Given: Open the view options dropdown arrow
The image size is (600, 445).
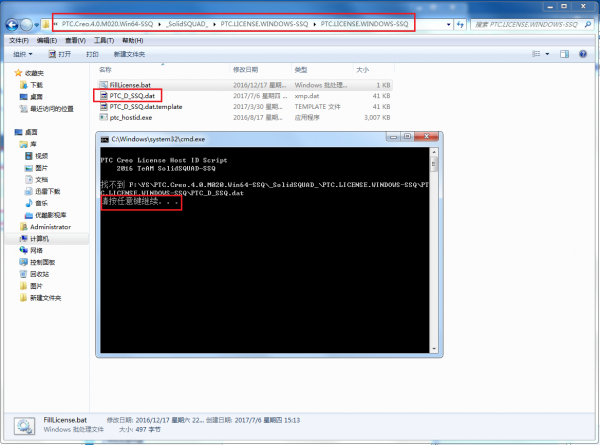Looking at the screenshot, I should (x=547, y=54).
